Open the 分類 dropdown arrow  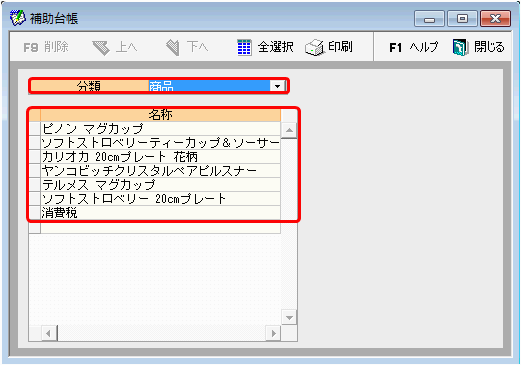point(277,86)
